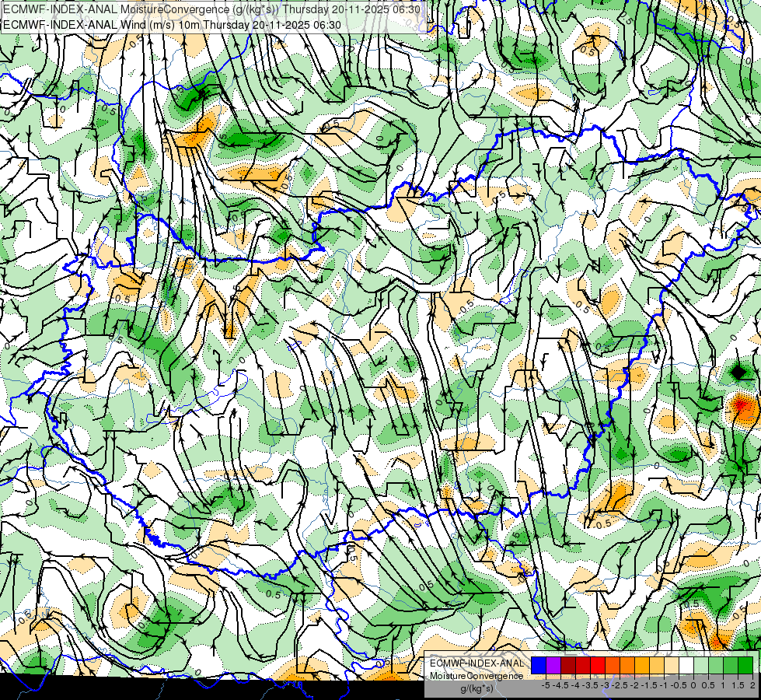Click 'MoistureConvergence' label in the legend box
Viewport: 761px width, 700px height.
click(476, 676)
